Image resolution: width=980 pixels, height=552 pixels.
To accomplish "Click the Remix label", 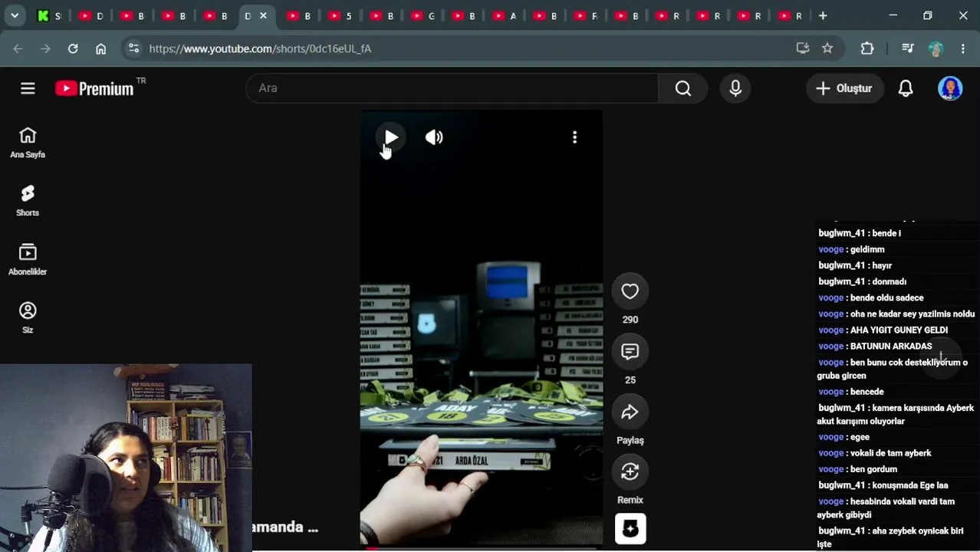I will click(630, 500).
